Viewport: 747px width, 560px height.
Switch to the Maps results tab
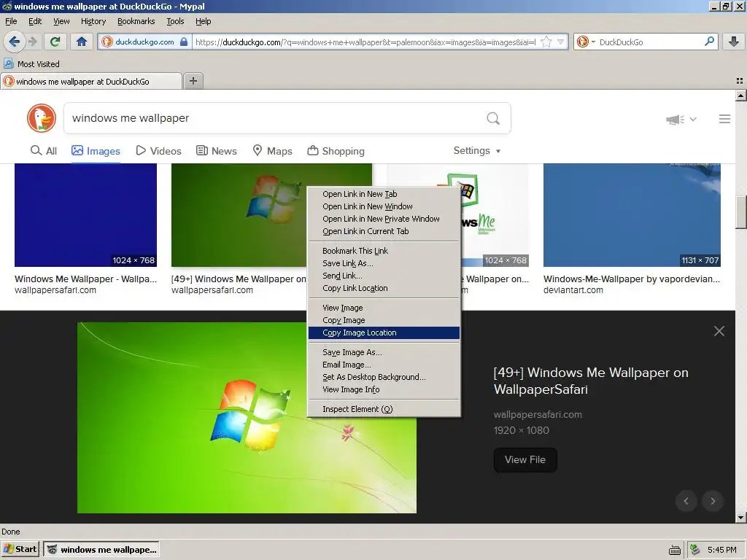coord(272,151)
